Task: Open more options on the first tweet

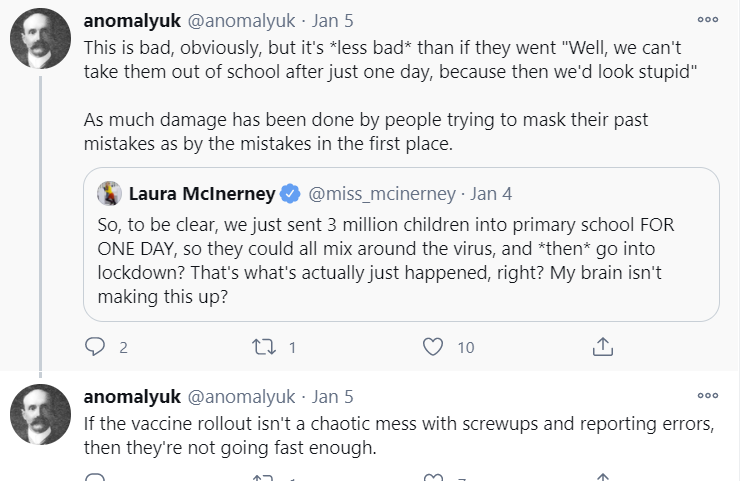Action: click(x=707, y=20)
